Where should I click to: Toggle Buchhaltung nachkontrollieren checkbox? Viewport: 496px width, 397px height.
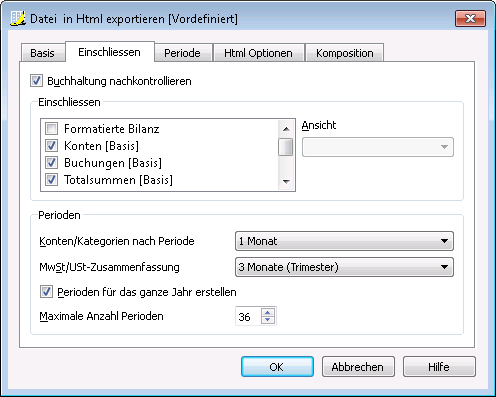click(36, 81)
